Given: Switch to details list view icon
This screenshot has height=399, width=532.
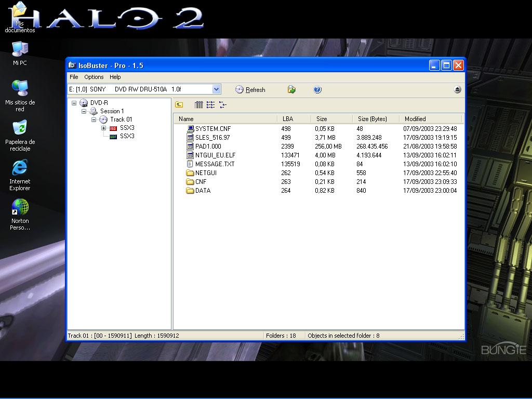Looking at the screenshot, I should [x=198, y=105].
